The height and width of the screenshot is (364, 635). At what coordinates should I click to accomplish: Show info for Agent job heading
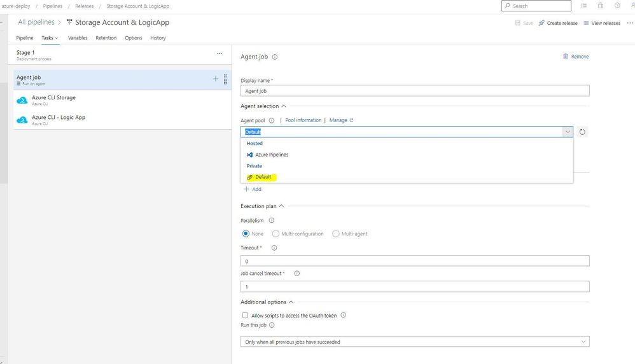[275, 57]
